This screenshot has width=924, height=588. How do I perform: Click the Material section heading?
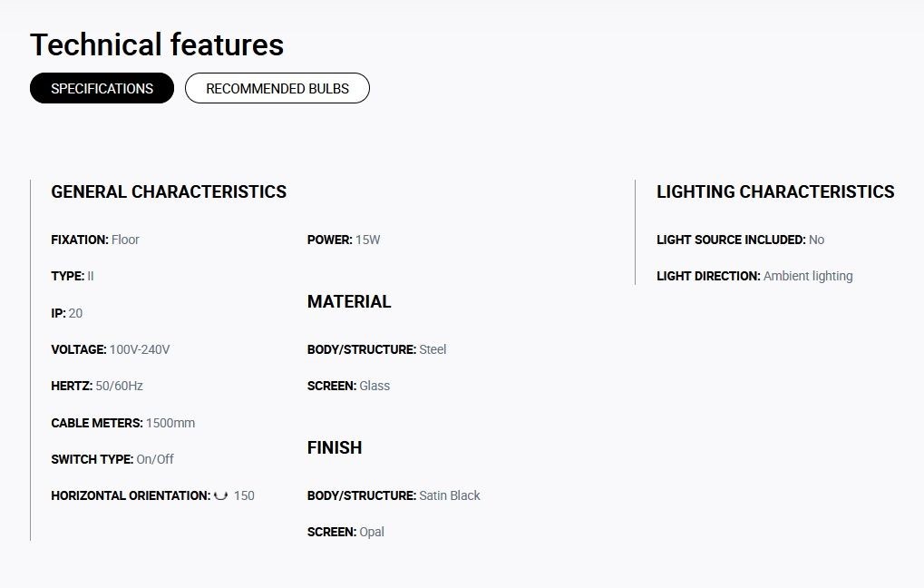coord(349,301)
